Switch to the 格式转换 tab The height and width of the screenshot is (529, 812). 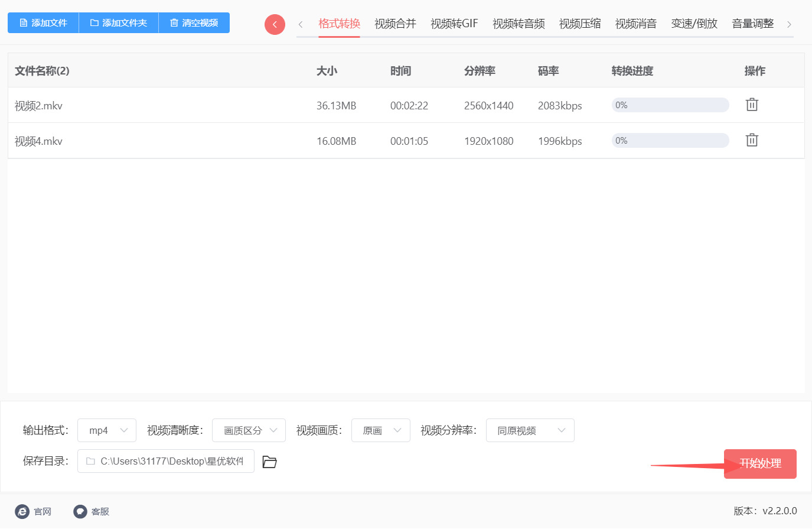[x=339, y=24]
